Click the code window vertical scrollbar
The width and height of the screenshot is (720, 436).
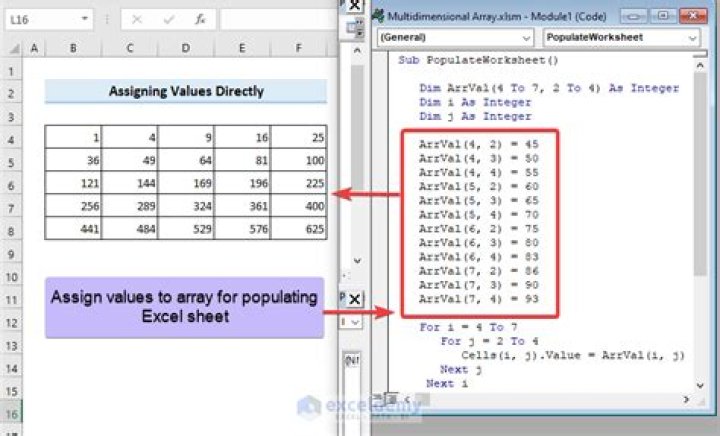(700, 174)
